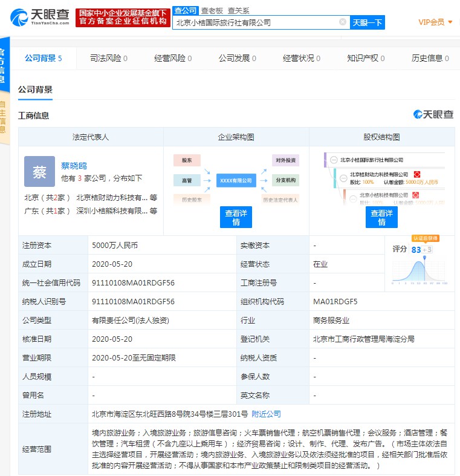Click the 分支机构 box in diagram
Image resolution: width=460 pixels, height=476 pixels.
(x=285, y=180)
